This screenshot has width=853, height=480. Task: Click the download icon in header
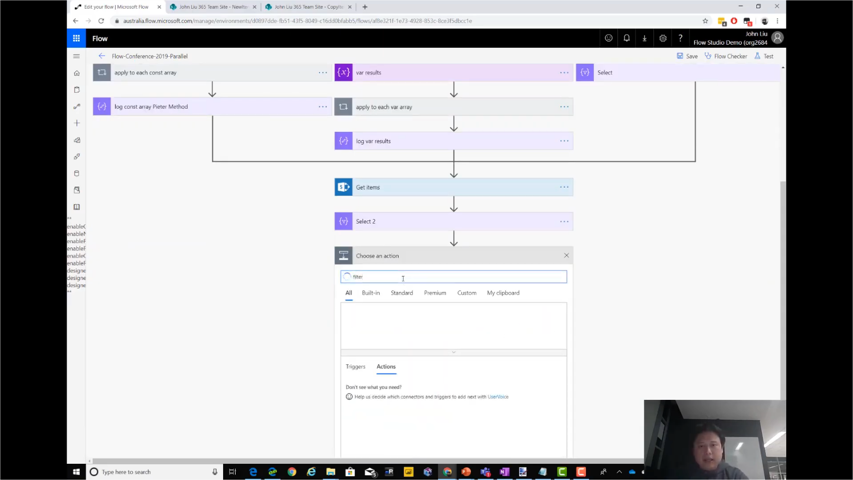tap(645, 38)
